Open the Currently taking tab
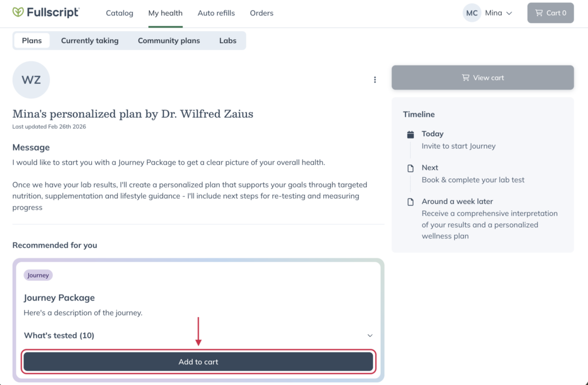 point(90,40)
